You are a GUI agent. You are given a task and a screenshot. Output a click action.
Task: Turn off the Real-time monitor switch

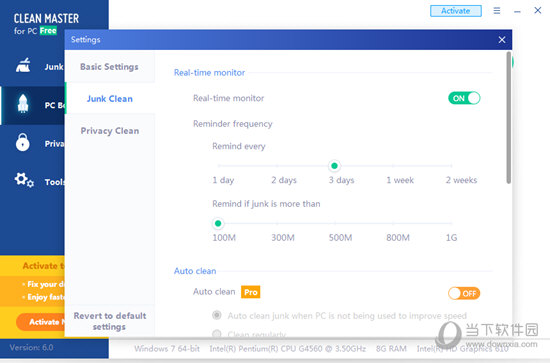click(464, 98)
